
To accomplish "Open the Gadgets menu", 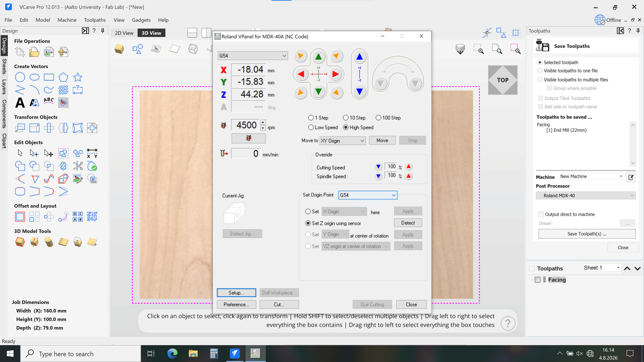I will (x=141, y=20).
